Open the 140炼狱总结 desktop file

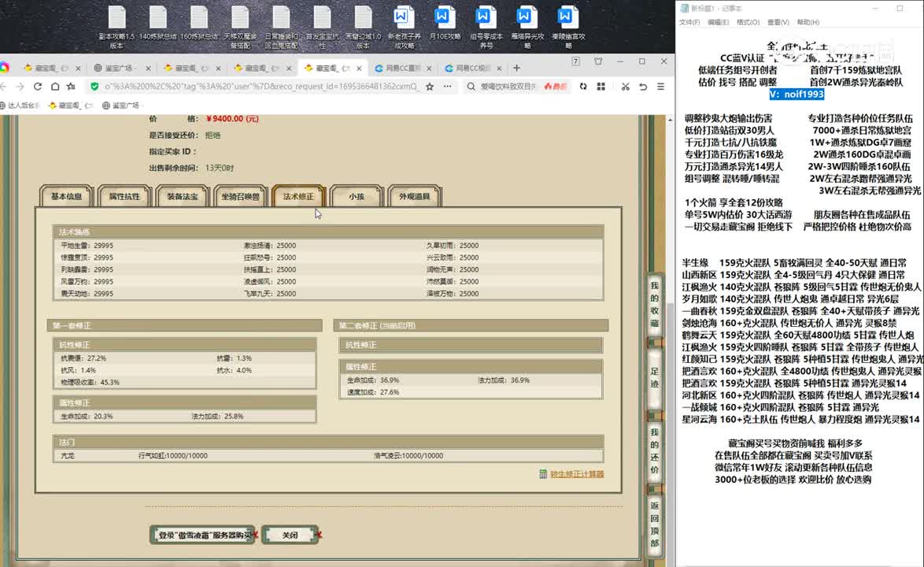[x=158, y=24]
